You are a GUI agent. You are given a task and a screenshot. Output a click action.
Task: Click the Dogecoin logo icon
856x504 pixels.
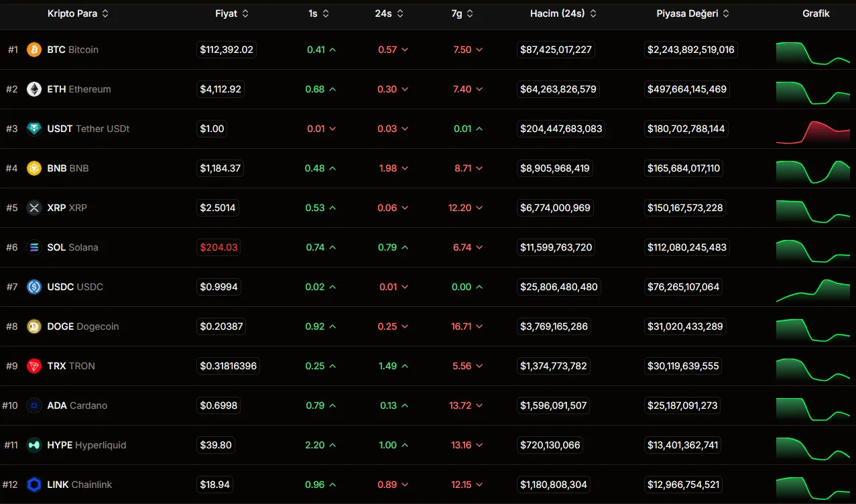tap(34, 326)
